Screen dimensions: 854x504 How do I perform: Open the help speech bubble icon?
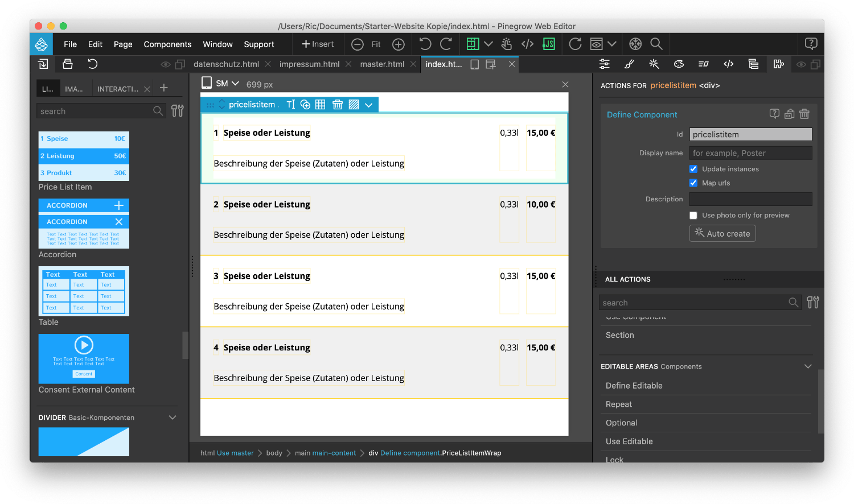pyautogui.click(x=811, y=44)
